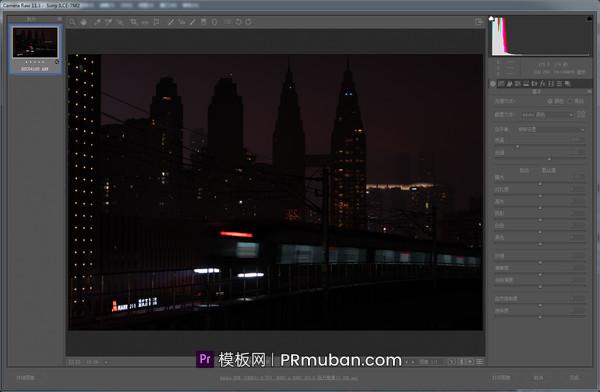Screen dimensions: 600x392
Task: Open the preview preferences menu icon
Action: [479, 362]
